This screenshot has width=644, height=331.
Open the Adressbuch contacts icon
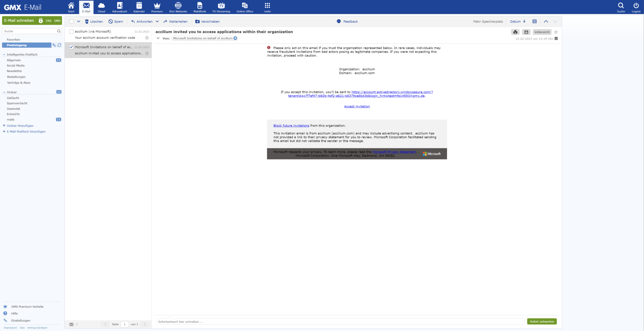click(120, 7)
